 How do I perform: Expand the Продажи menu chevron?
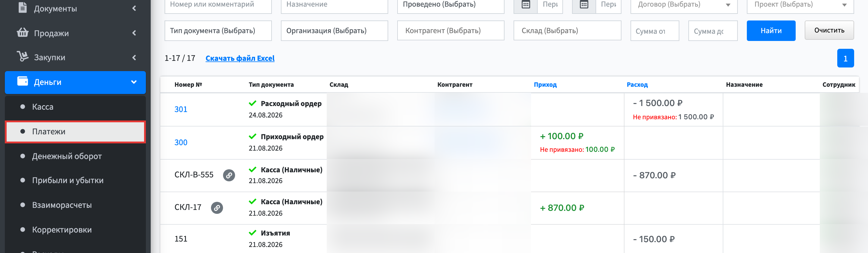click(134, 33)
